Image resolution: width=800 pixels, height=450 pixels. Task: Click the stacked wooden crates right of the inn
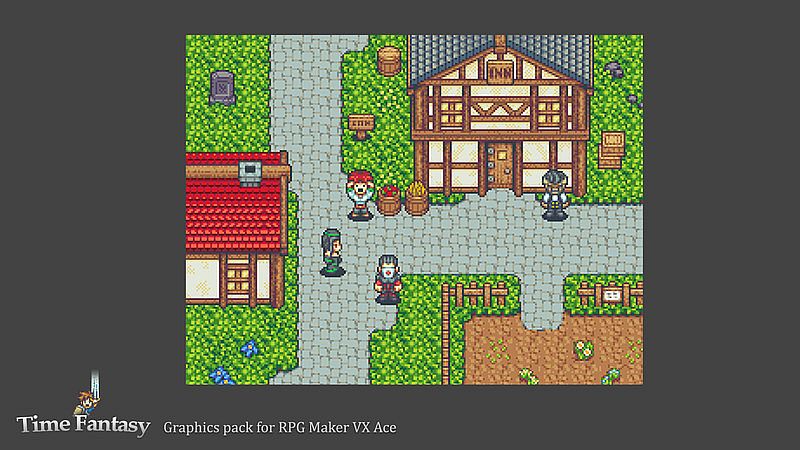(611, 149)
